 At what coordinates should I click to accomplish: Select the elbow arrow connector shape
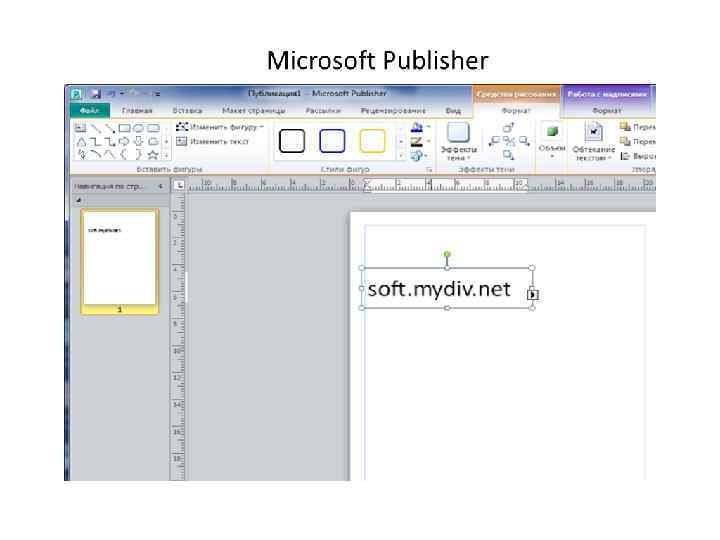tap(110, 141)
